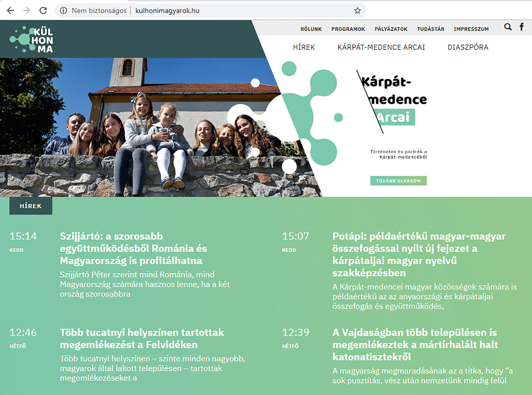Switch to the Diaszpóra section
Viewport: 532px width, 395px height.
(468, 47)
